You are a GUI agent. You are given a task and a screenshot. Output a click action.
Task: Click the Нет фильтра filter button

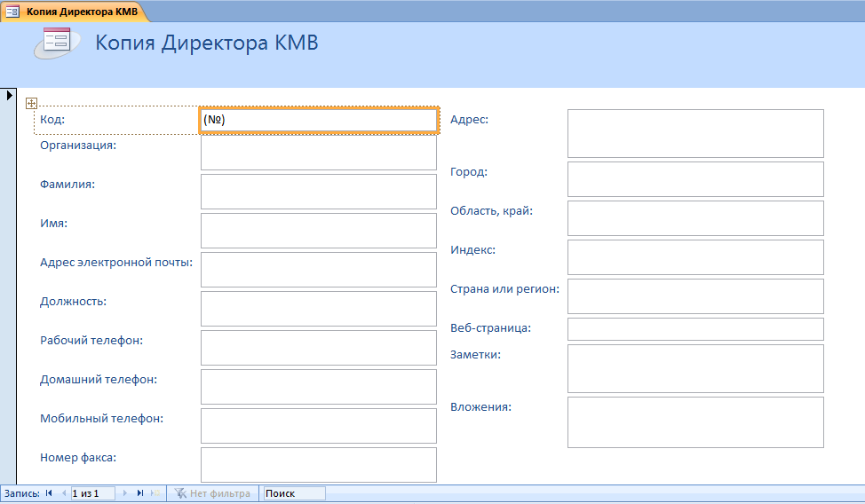(212, 493)
